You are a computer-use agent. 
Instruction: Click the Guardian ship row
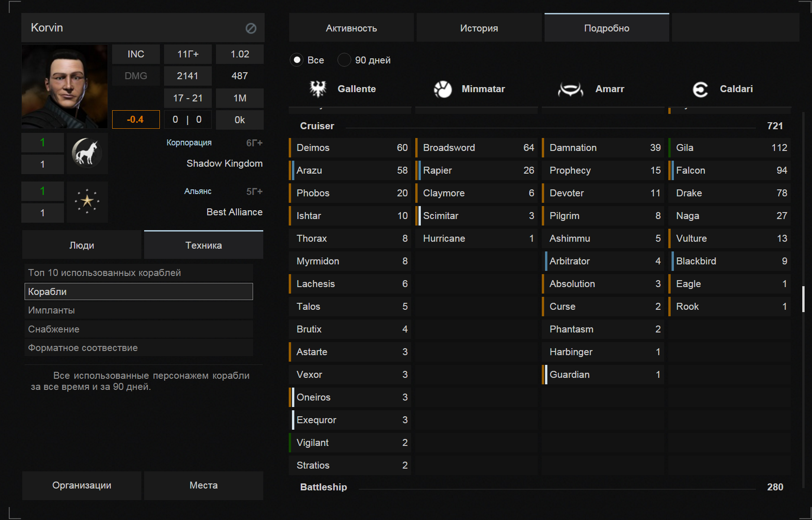coord(603,375)
